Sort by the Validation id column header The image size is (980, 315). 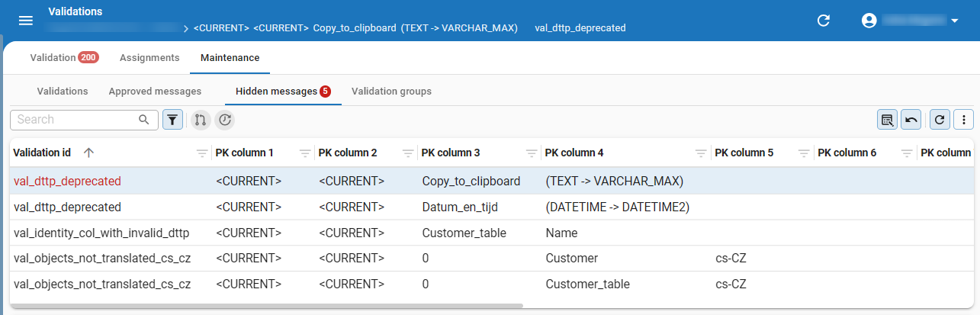[42, 153]
